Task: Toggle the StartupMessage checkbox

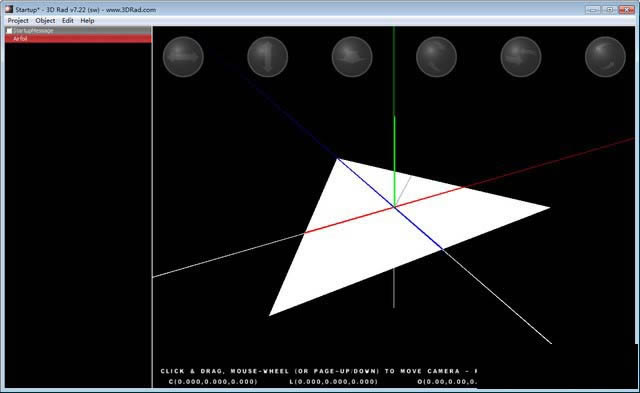Action: pyautogui.click(x=9, y=31)
